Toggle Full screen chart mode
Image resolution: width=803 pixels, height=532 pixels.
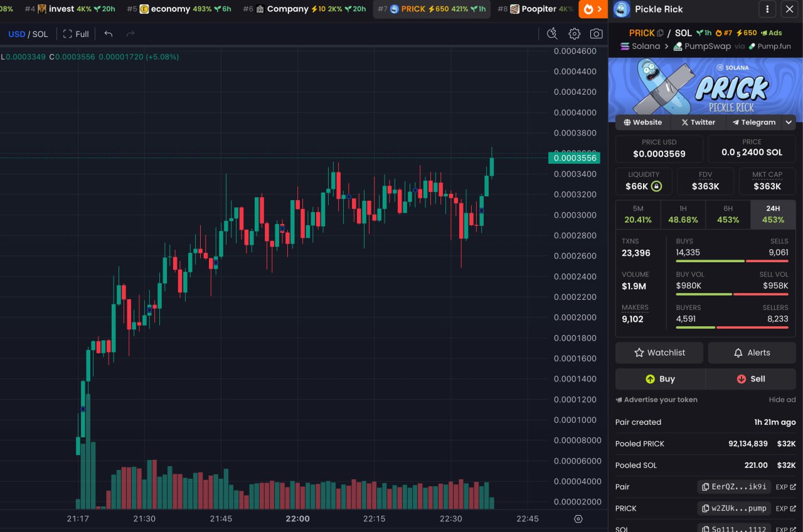[76, 34]
